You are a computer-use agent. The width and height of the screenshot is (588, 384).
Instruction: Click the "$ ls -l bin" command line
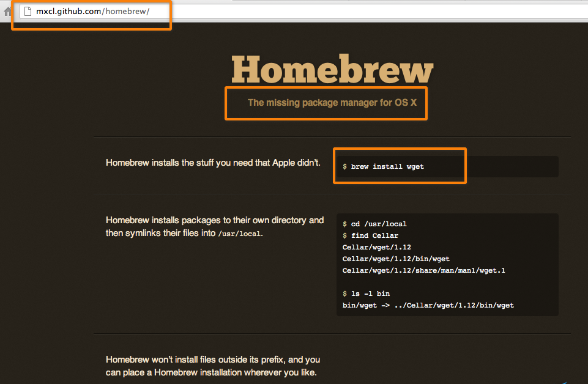(366, 294)
